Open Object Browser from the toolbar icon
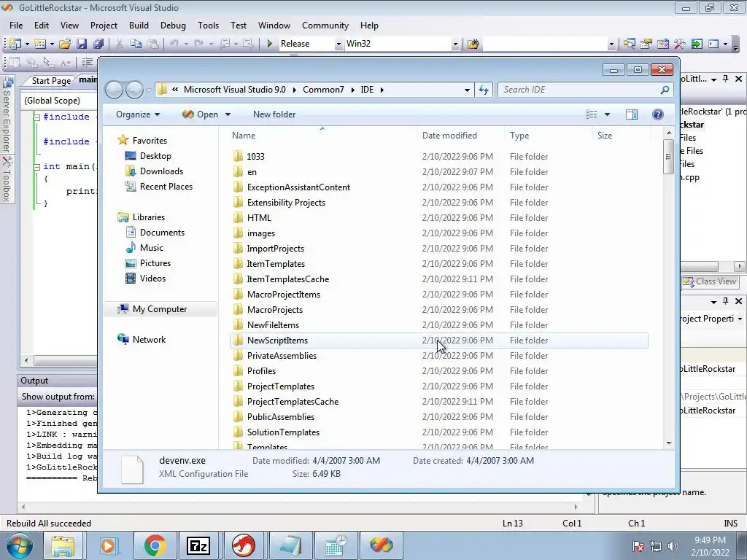The height and width of the screenshot is (560, 747). pos(662,44)
